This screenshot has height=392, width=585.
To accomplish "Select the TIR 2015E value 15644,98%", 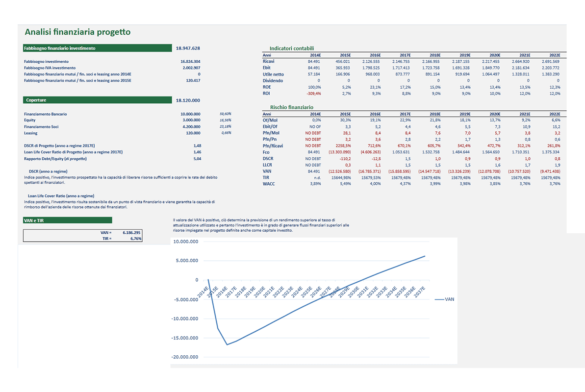I will [341, 178].
